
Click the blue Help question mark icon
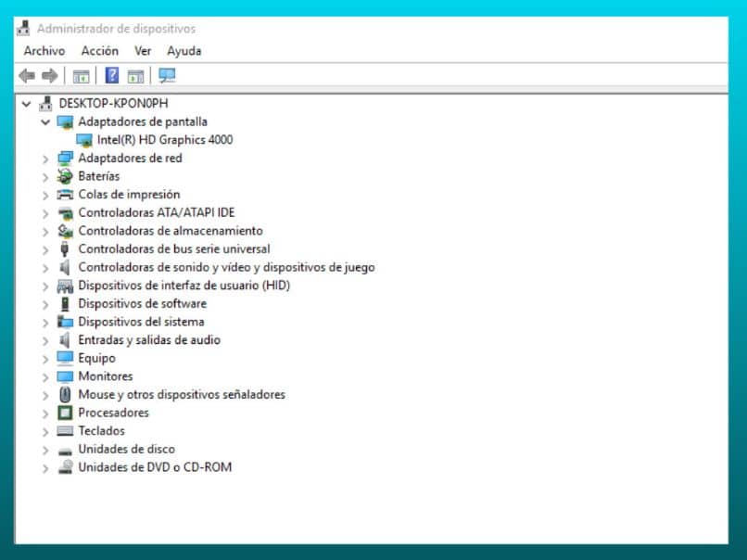[112, 75]
